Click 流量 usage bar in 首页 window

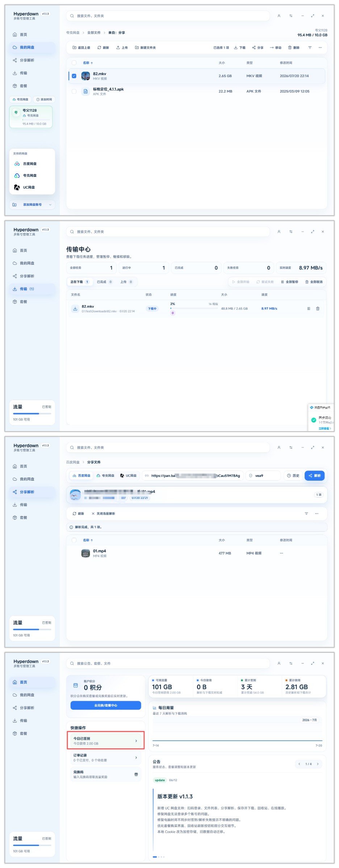pos(32,845)
